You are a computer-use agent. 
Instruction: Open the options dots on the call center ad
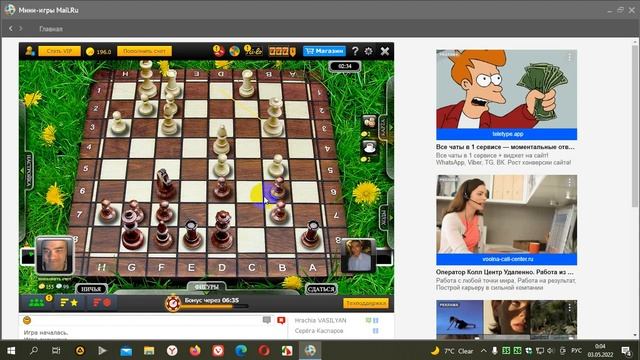(x=570, y=182)
